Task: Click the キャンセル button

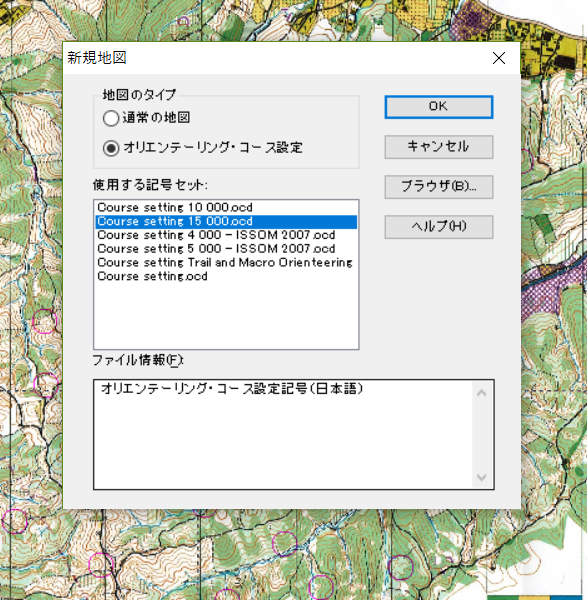Action: click(x=439, y=147)
